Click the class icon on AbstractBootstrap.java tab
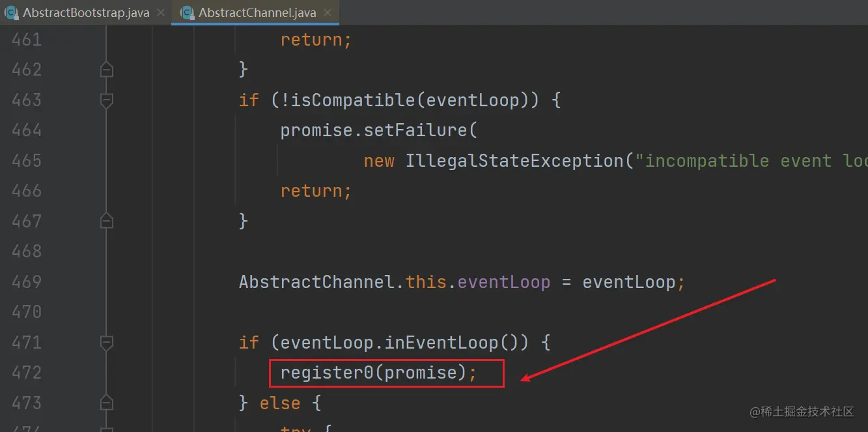 (11, 12)
